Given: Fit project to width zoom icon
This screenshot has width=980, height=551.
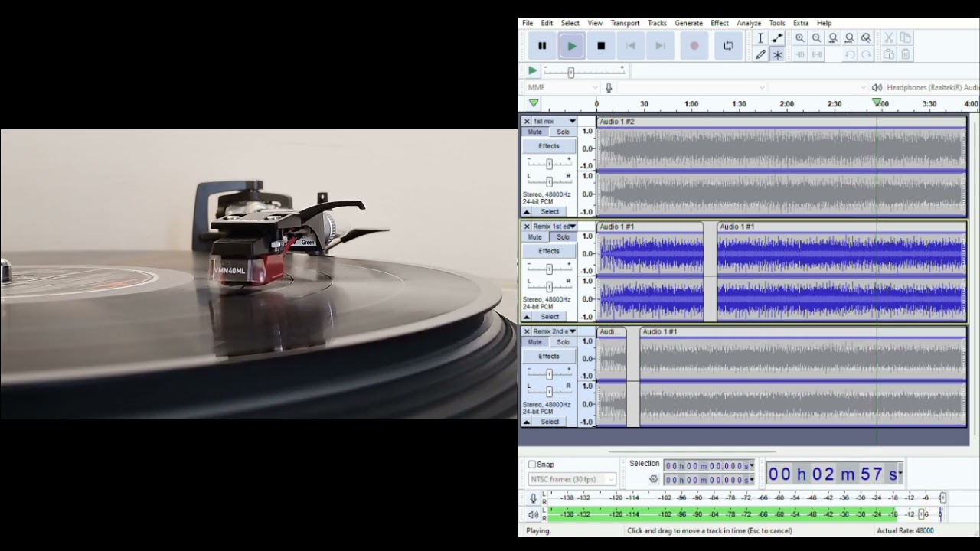Looking at the screenshot, I should click(849, 38).
